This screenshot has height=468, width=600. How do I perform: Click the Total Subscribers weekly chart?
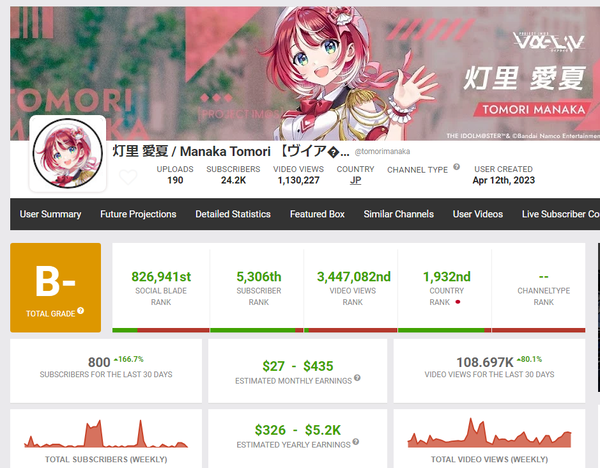click(106, 434)
